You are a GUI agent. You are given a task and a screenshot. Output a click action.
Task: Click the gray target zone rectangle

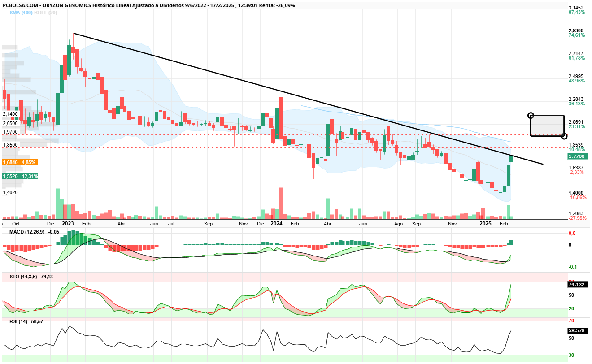click(x=547, y=126)
